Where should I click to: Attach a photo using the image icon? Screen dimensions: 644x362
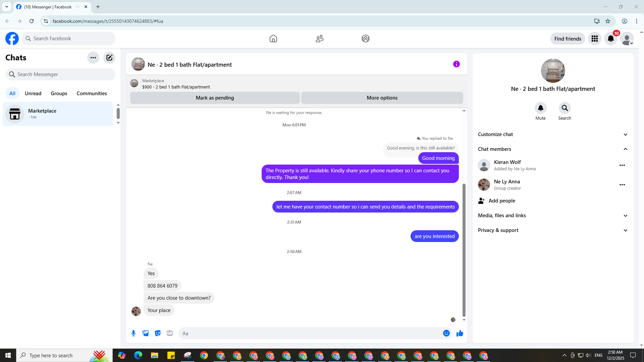[x=146, y=333]
